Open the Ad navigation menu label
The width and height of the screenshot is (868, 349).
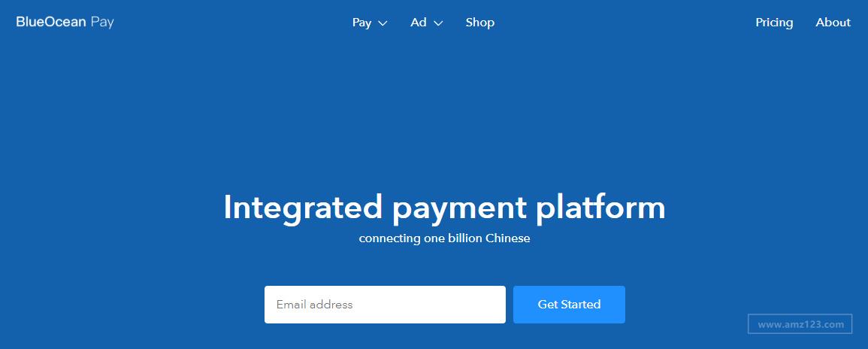pos(419,23)
